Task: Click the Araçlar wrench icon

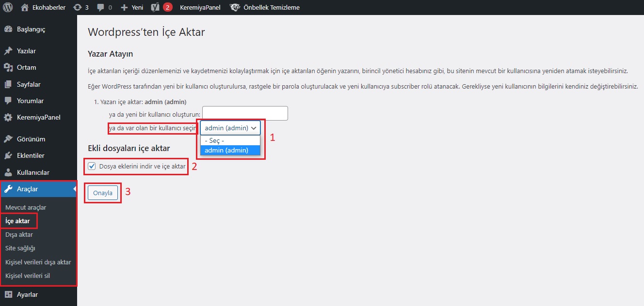Action: pyautogui.click(x=8, y=189)
